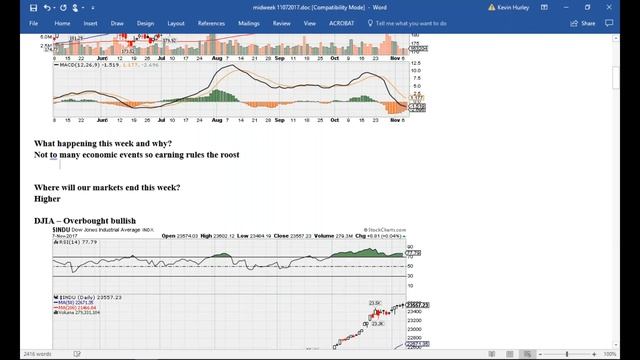
Task: Click the vertical scrollbar up arrow
Action: click(616, 38)
